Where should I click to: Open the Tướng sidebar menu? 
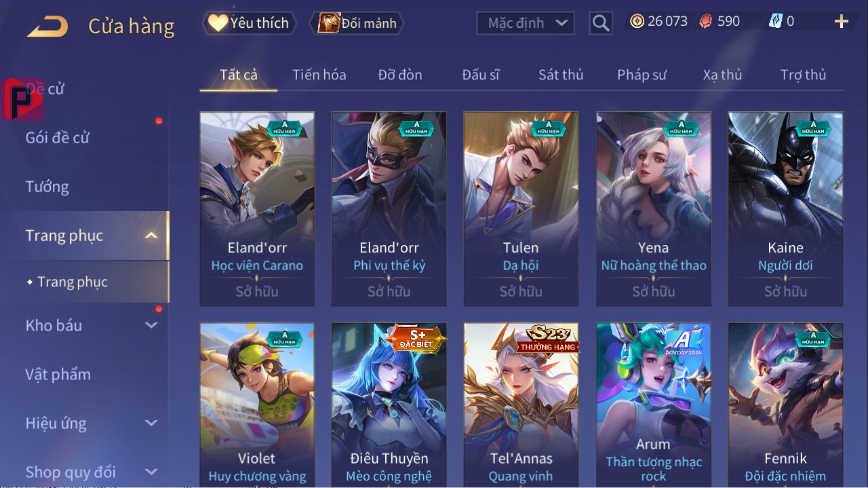point(47,187)
